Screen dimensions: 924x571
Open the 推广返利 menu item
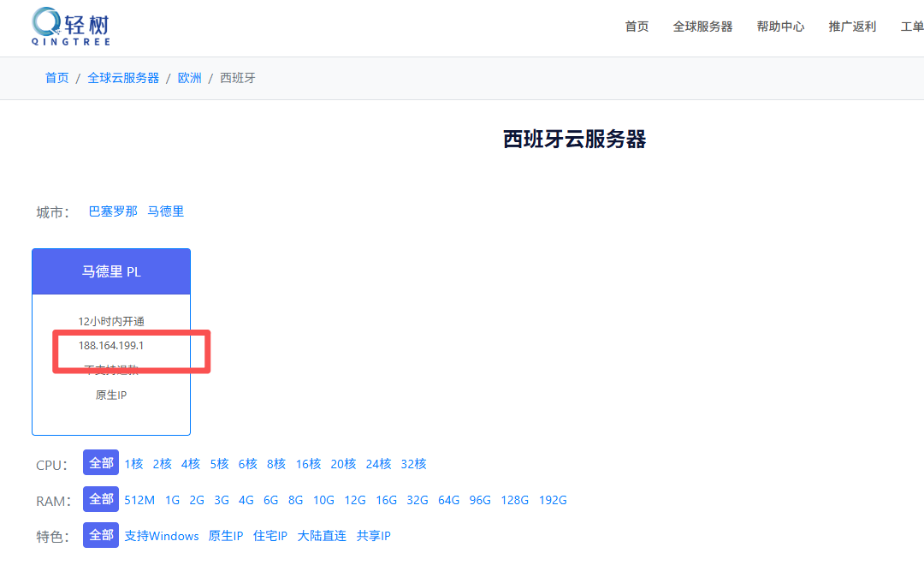[852, 27]
